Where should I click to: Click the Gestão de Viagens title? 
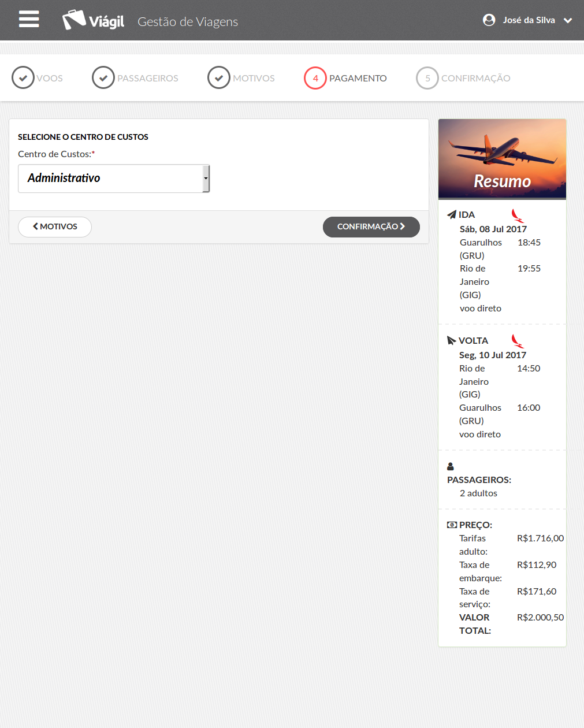point(188,21)
